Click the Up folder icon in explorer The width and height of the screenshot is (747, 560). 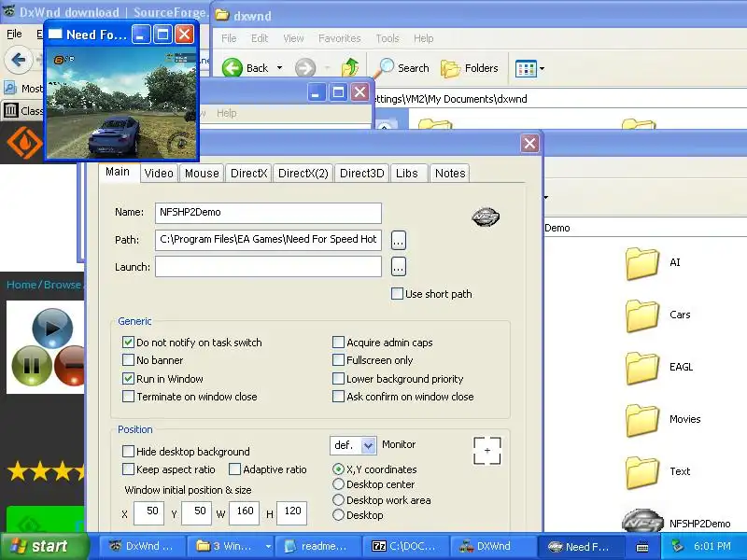[x=351, y=67]
